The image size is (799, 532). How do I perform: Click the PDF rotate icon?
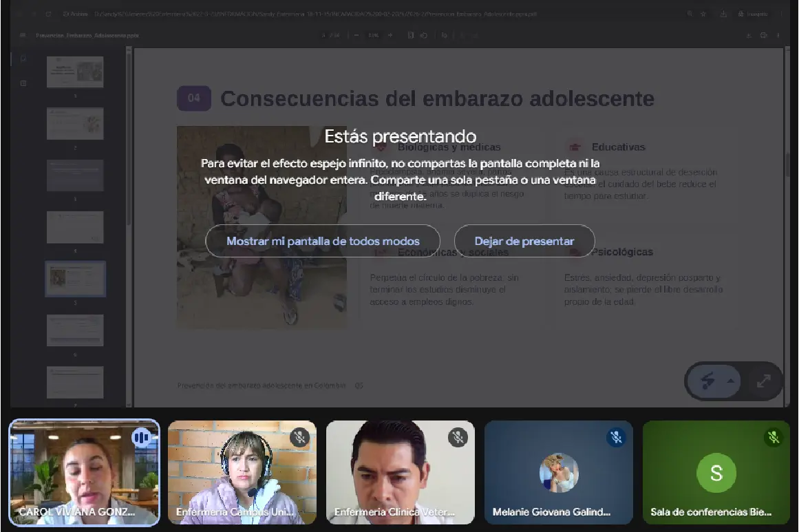tap(423, 36)
